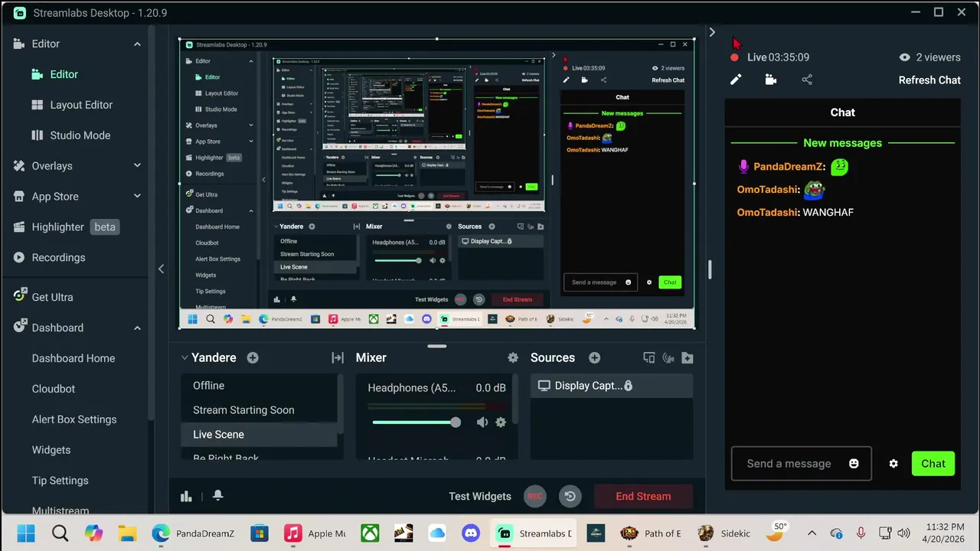This screenshot has width=980, height=551.
Task: Expand the App Store section
Action: pos(137,197)
